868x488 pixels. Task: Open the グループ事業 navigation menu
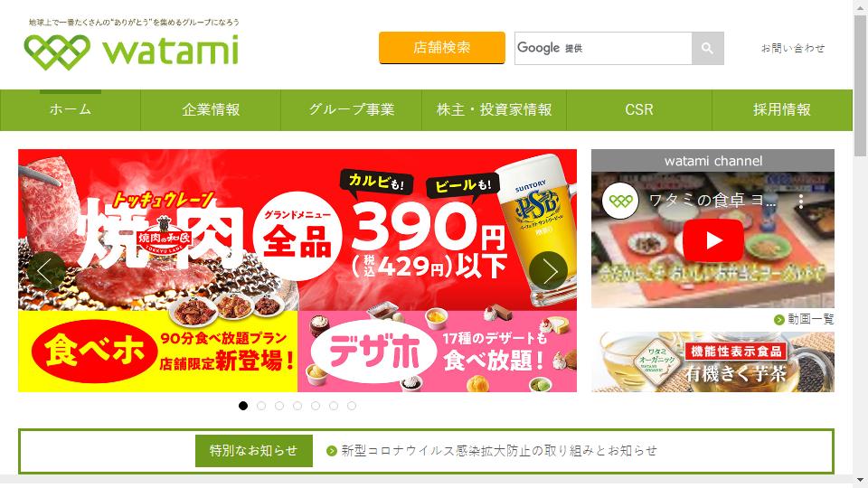(352, 110)
